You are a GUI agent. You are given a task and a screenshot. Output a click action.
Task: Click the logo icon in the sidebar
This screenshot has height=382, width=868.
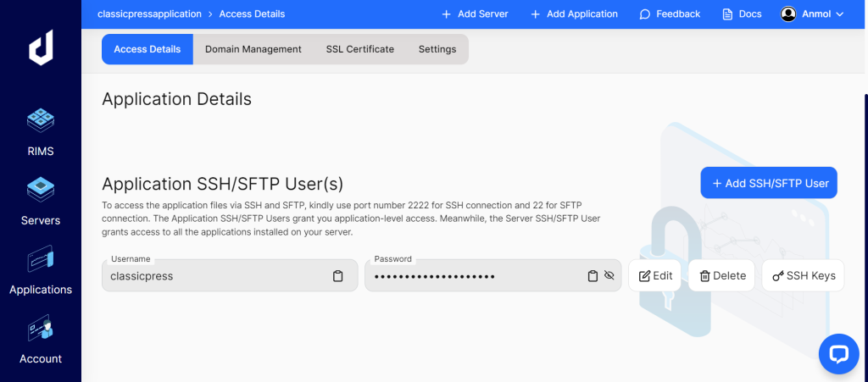click(41, 50)
